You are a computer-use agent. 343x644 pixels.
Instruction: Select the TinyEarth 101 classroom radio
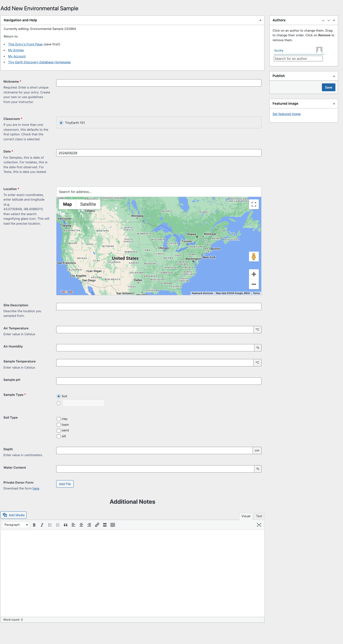tap(61, 123)
